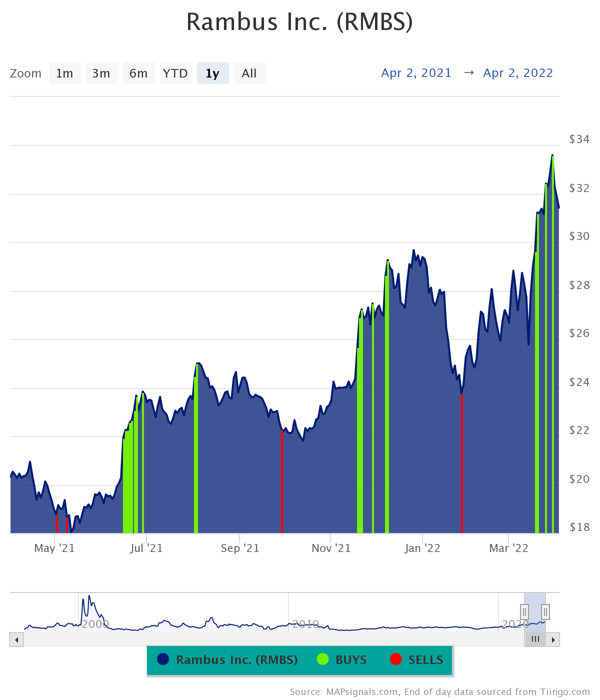
Task: Click the navigator selected range window
Action: [x=535, y=612]
